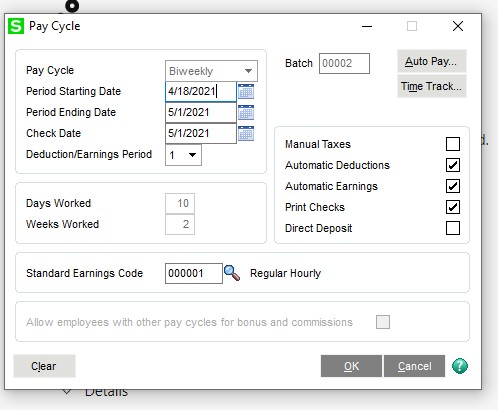Toggle the Print Checks checkbox

pos(453,207)
